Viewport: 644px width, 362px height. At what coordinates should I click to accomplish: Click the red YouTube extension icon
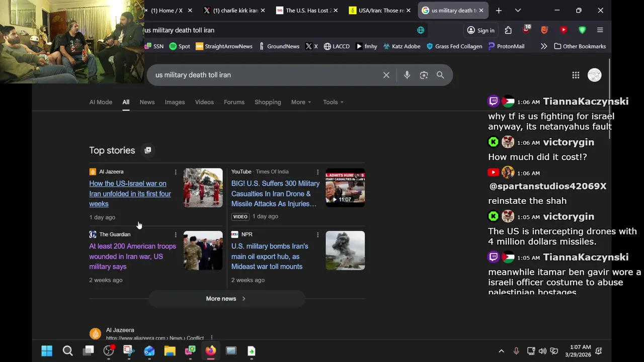563,30
